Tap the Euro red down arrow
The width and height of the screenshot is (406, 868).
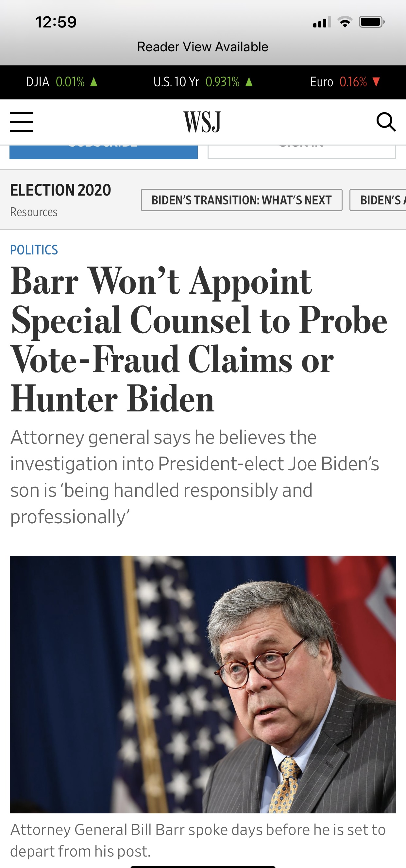tap(376, 82)
